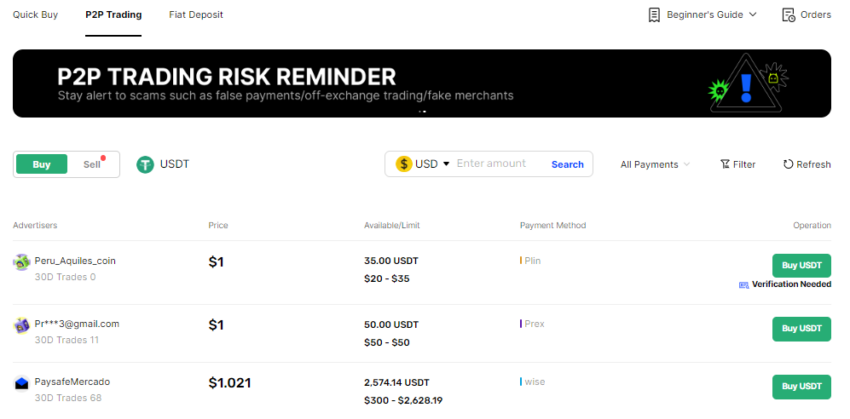Switch to Buy mode
Viewport: 850px width, 419px height.
pos(41,164)
